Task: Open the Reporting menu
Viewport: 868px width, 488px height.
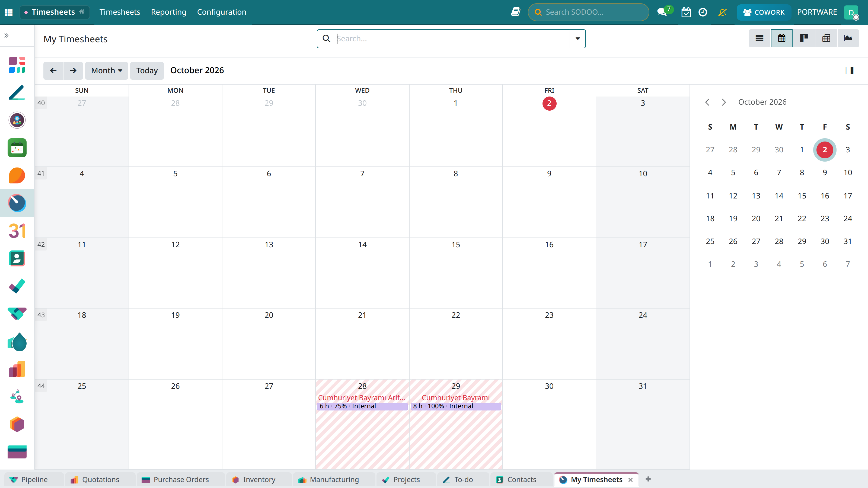Action: pyautogui.click(x=168, y=12)
